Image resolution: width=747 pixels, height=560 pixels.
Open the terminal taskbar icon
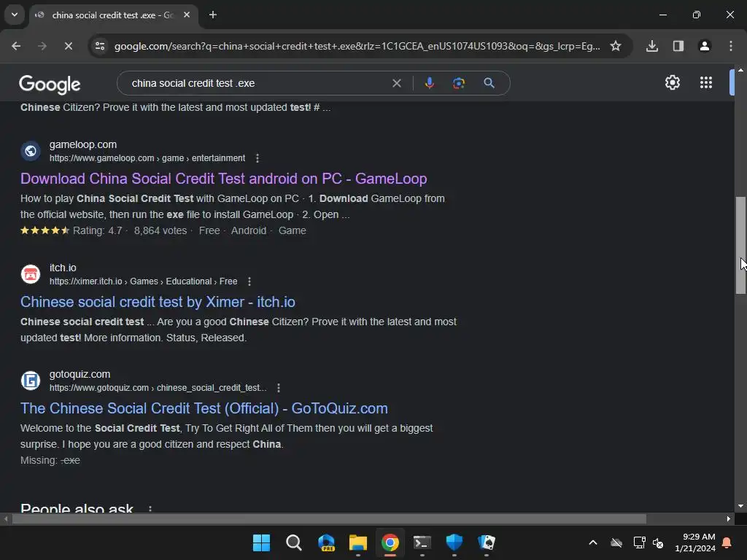click(x=422, y=542)
